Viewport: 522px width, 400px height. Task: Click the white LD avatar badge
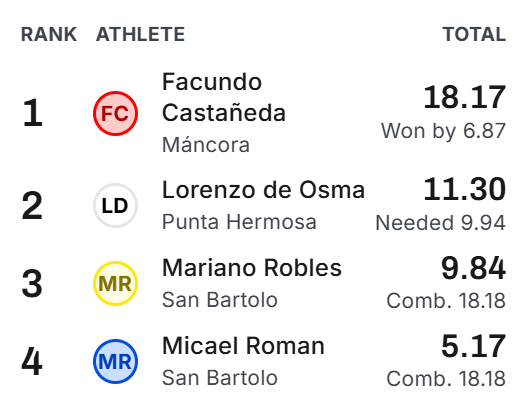[x=115, y=206]
